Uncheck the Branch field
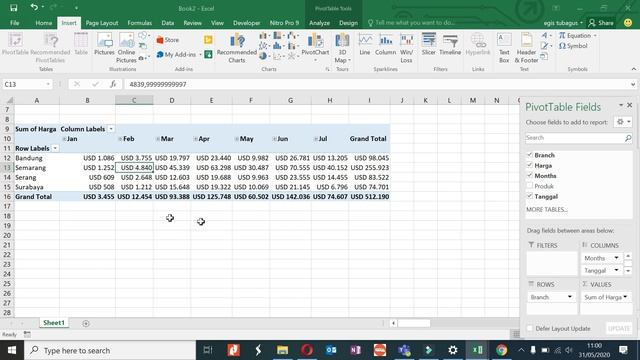The image size is (640, 360). tap(530, 155)
